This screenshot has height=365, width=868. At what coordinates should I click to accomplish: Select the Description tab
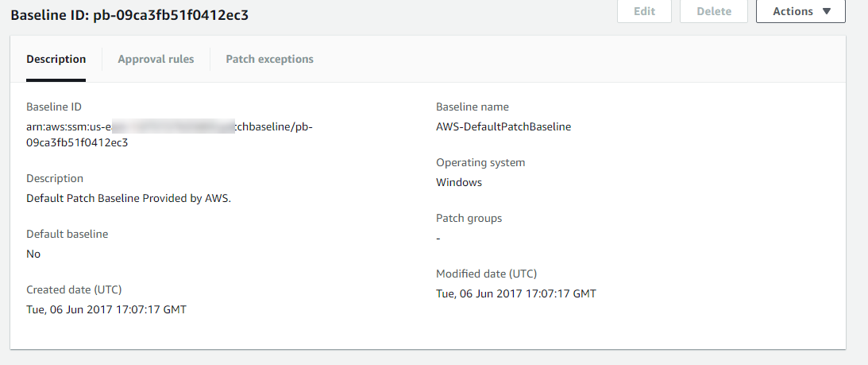(x=56, y=59)
